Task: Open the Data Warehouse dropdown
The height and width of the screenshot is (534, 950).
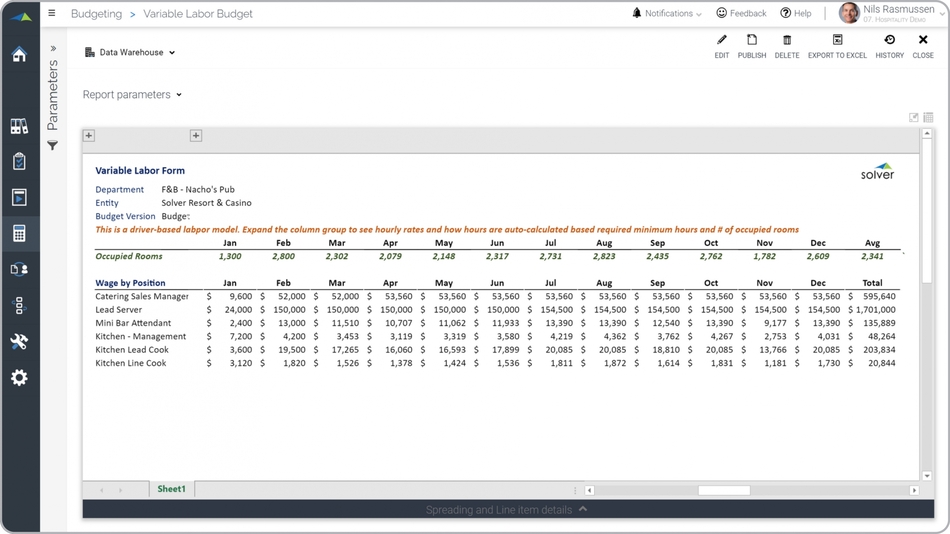Action: (x=130, y=53)
